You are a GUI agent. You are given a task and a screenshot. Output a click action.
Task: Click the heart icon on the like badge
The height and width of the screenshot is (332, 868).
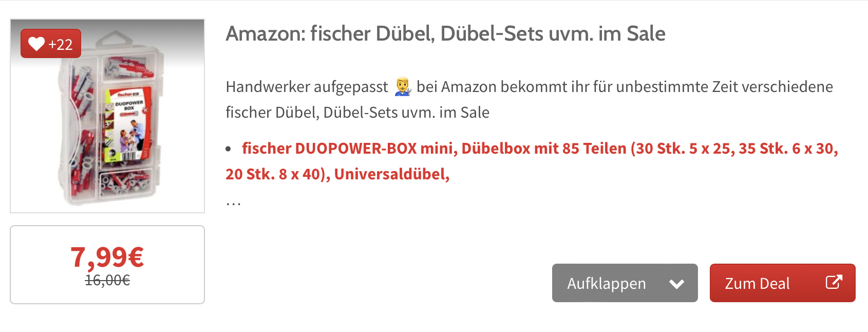36,44
